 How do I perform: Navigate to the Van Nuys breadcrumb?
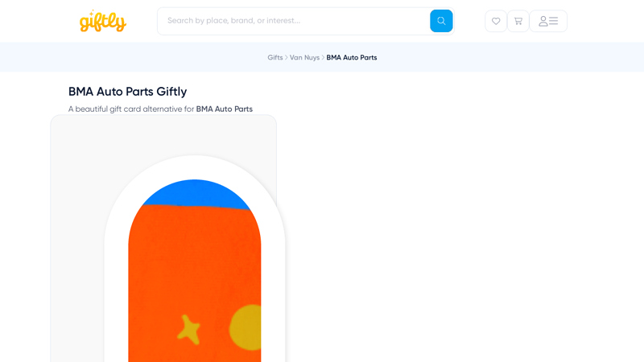click(x=304, y=58)
